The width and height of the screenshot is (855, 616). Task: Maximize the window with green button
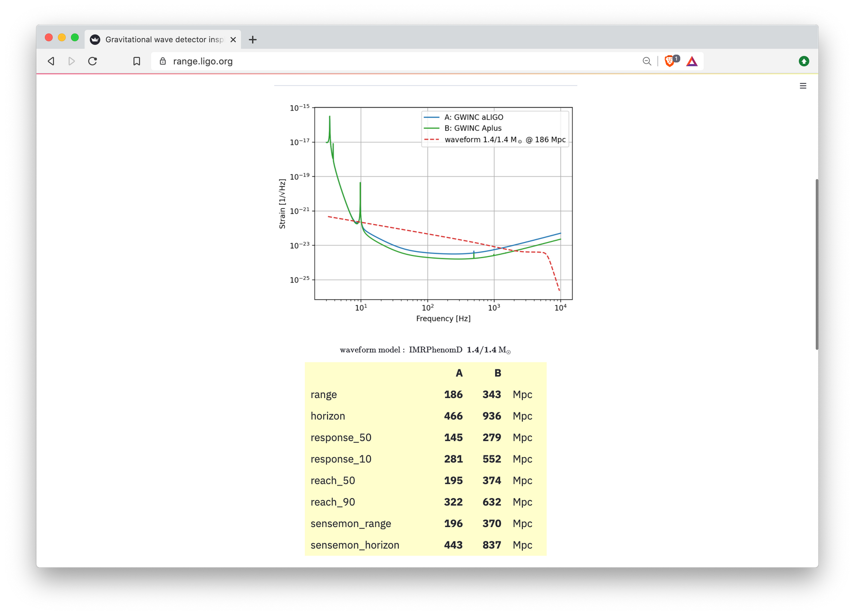(75, 37)
